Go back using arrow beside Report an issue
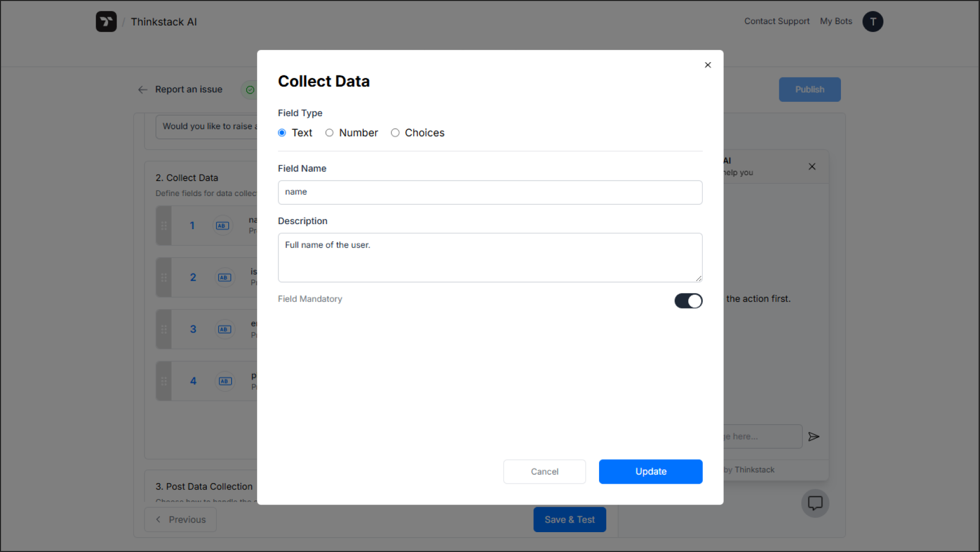 click(143, 90)
